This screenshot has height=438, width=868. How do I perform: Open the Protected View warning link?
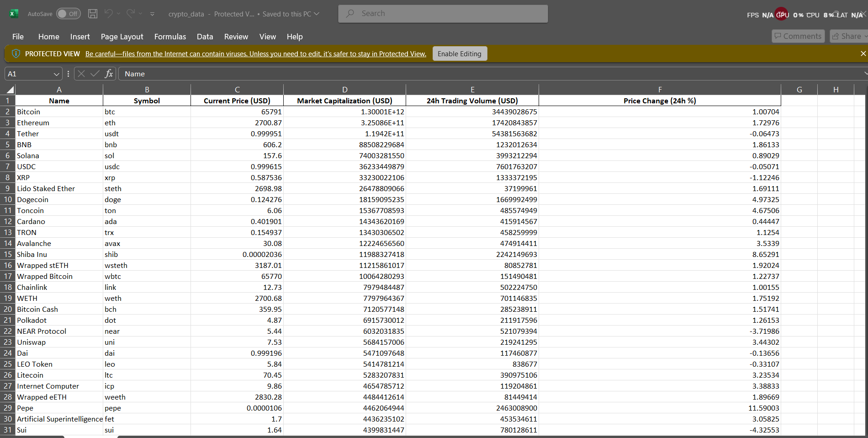coord(256,54)
